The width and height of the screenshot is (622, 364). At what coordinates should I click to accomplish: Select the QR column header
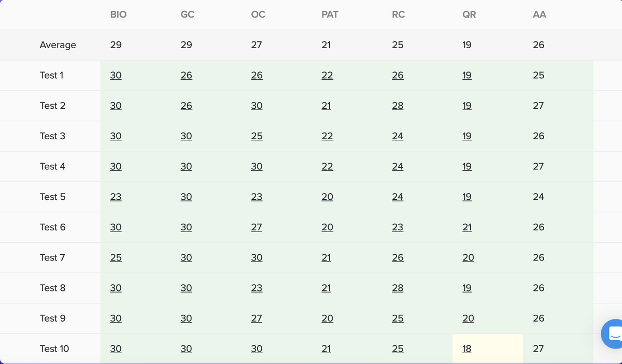coord(469,14)
